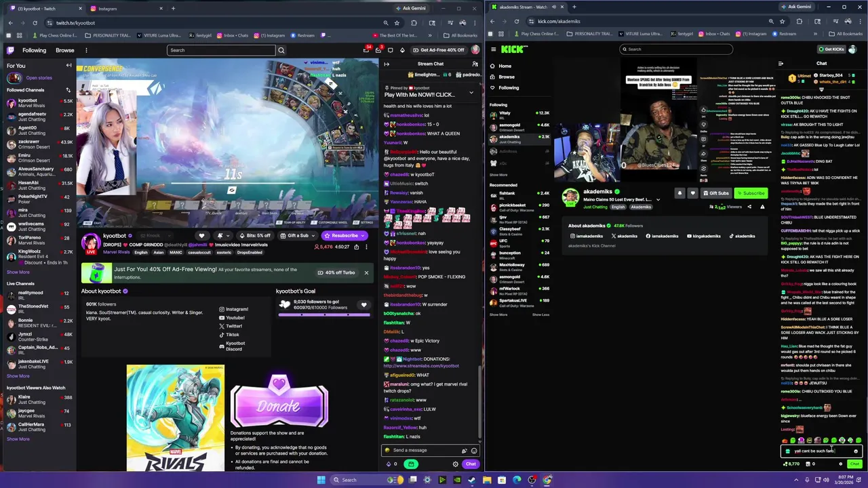Open Twitch Browse tab

coord(65,50)
